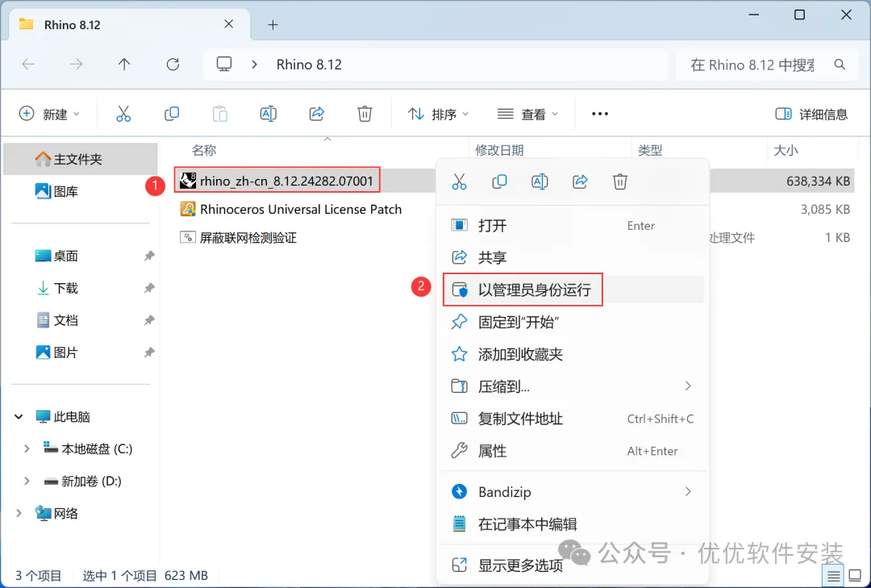The height and width of the screenshot is (588, 871).
Task: Select the 屏蔽联网检测验证 file
Action: coord(238,237)
